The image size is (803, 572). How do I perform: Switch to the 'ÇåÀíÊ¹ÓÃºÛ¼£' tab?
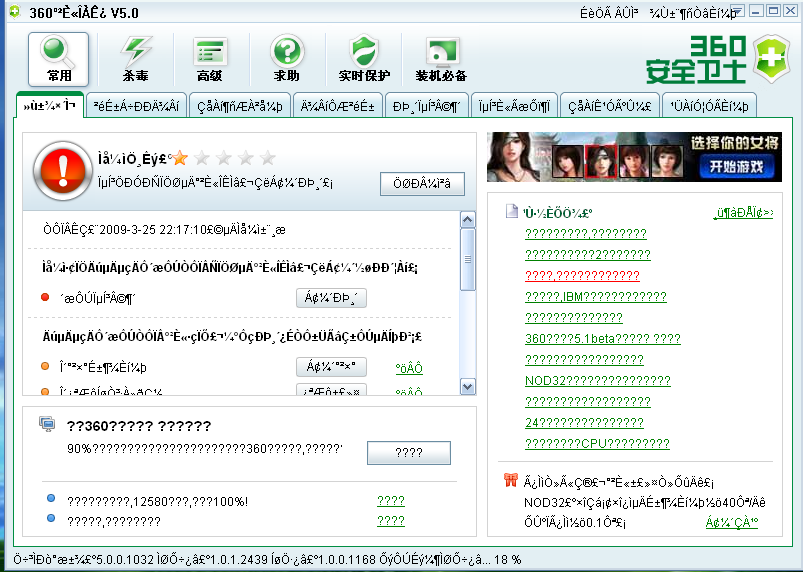pos(610,106)
